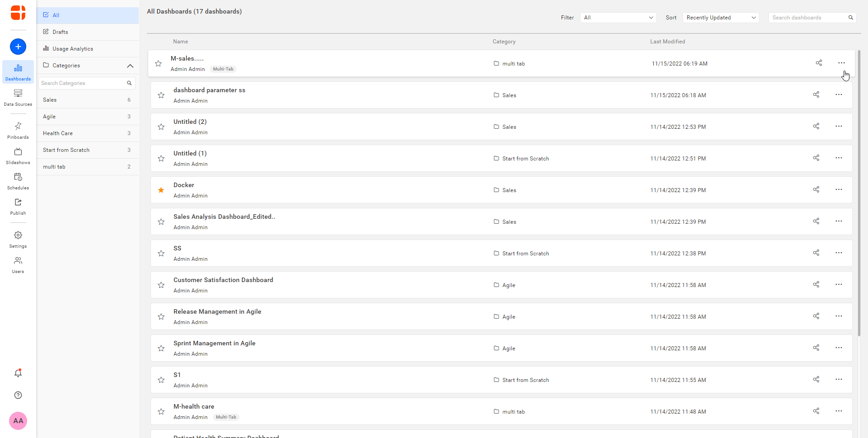Open the Recently Updated sort dropdown
Viewport: 868px width, 438px height.
click(721, 18)
